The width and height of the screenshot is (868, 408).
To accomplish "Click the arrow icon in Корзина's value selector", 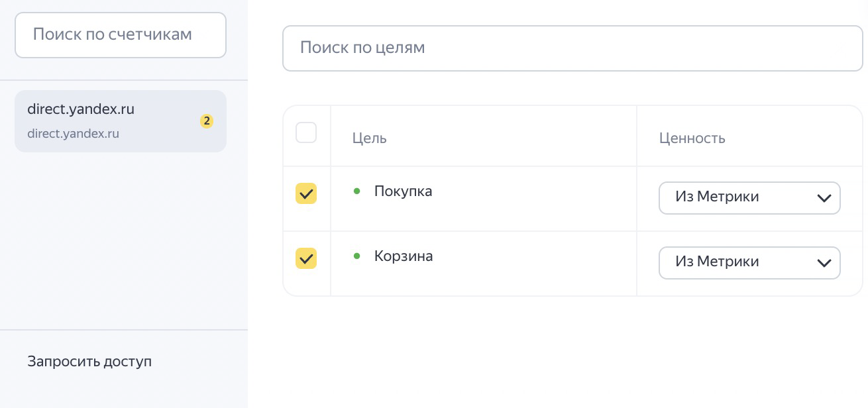I will click(824, 263).
